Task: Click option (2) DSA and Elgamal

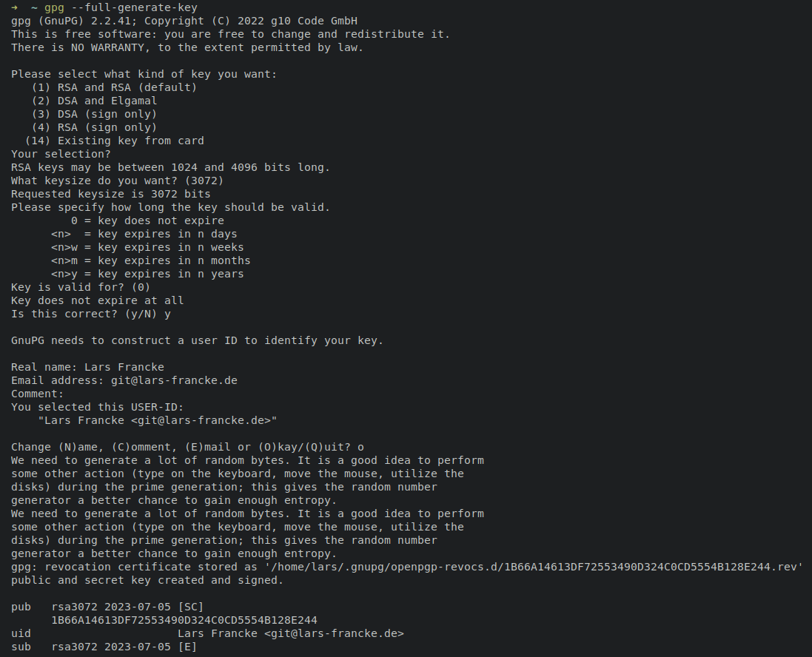Action: pyautogui.click(x=94, y=101)
